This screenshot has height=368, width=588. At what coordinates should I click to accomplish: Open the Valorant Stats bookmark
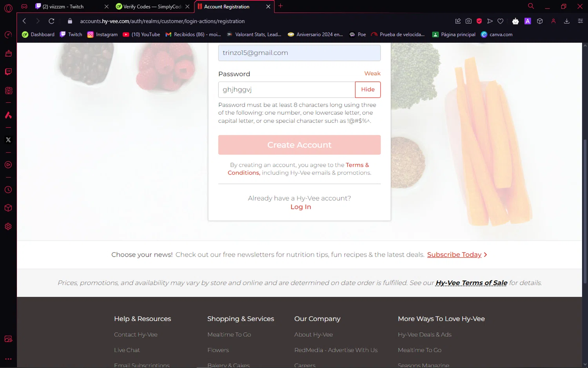254,35
